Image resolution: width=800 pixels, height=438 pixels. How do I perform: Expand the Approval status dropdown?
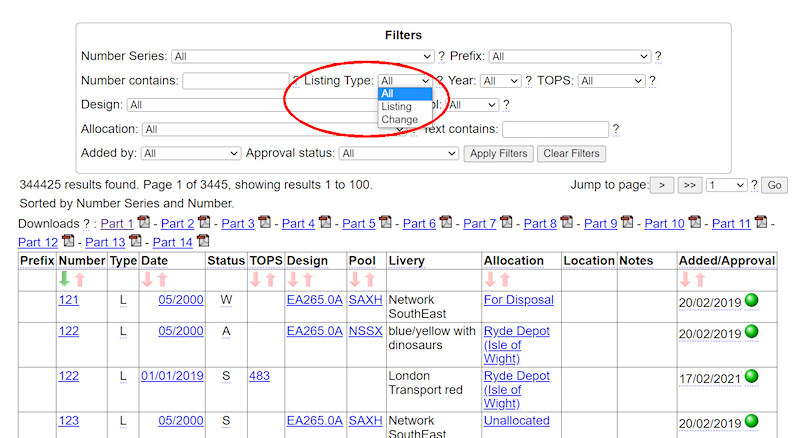pyautogui.click(x=398, y=154)
